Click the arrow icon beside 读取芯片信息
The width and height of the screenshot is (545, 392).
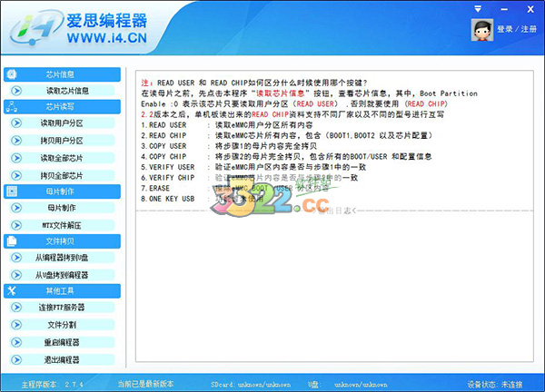click(16, 91)
